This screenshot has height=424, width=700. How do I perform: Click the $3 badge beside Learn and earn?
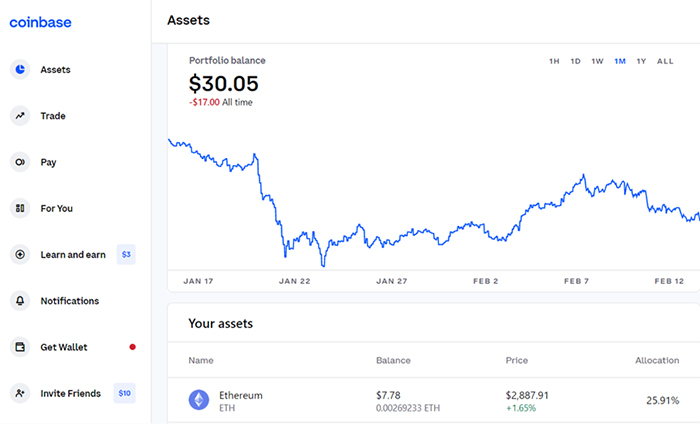coord(126,254)
